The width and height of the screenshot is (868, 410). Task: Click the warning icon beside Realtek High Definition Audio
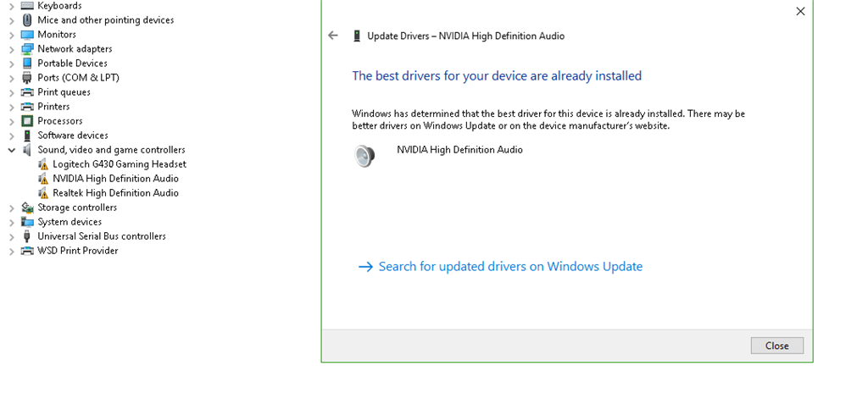pyautogui.click(x=42, y=193)
